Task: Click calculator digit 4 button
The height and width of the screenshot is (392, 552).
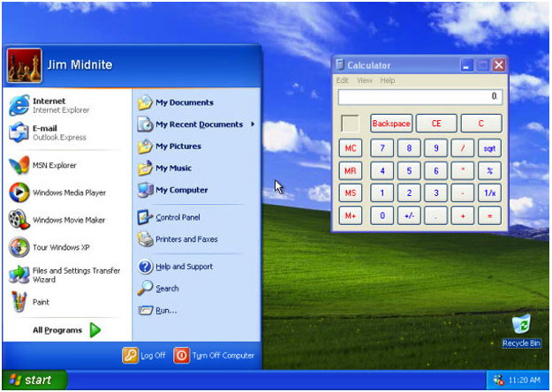Action: (382, 170)
